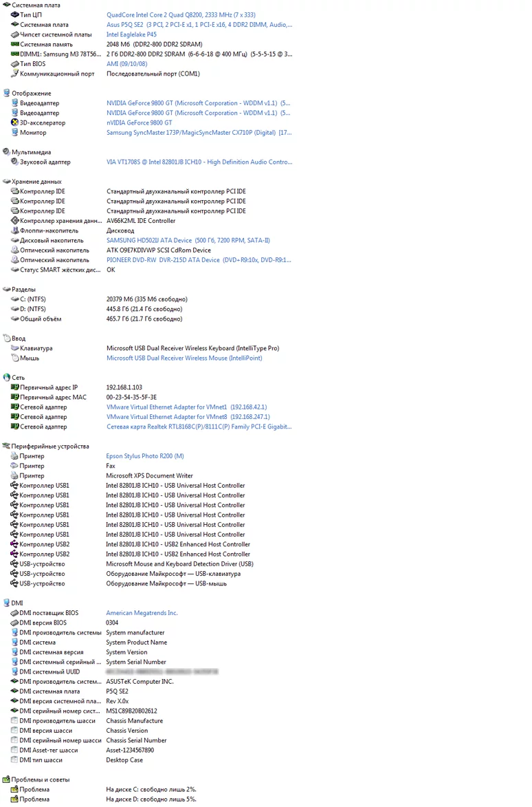Select the Desktop Case chassis type value
Viewport: 532px width, 807px height.
(x=124, y=760)
